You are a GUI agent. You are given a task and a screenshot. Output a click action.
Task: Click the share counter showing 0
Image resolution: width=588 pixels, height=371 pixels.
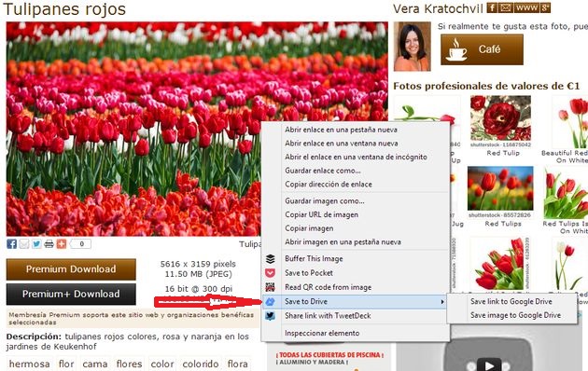point(80,244)
